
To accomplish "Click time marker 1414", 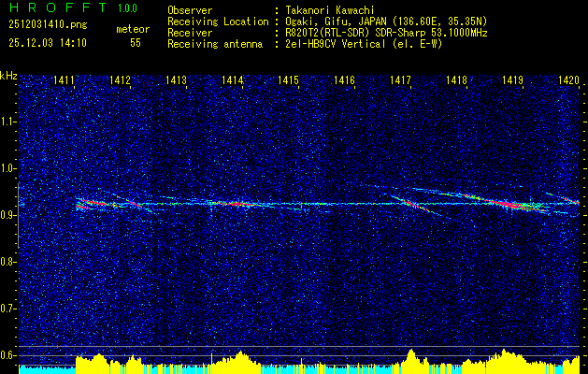I will click(x=232, y=80).
